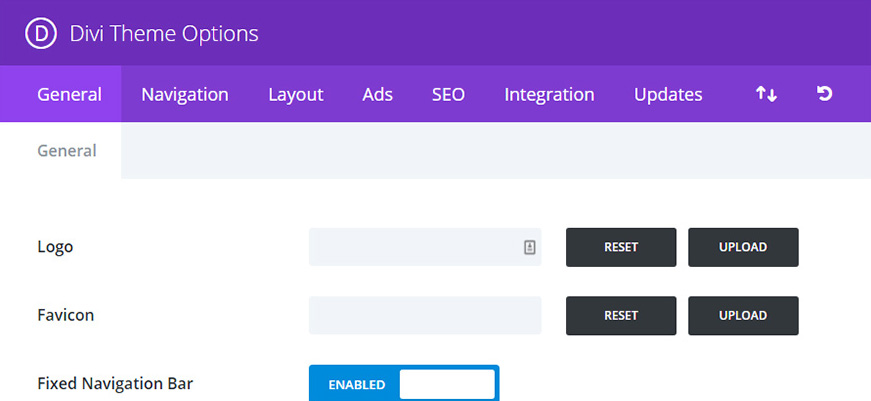Viewport: 871px width, 401px height.
Task: Reset the Logo image
Action: (621, 247)
